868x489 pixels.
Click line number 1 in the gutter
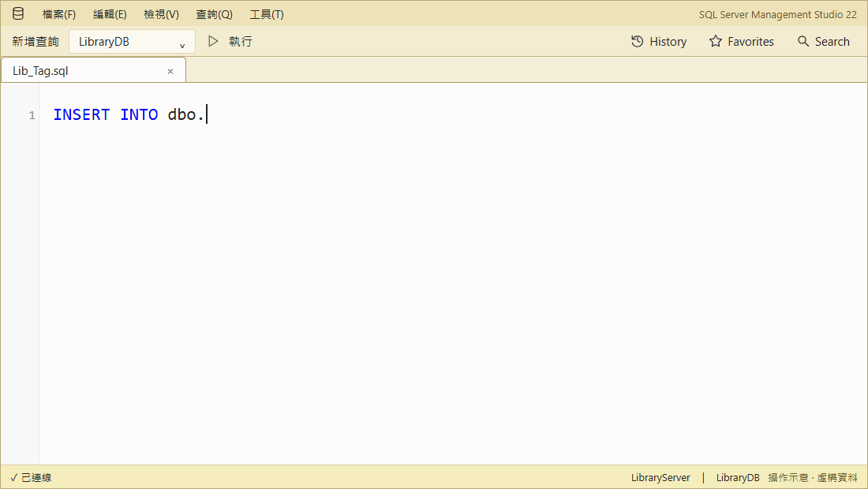pos(32,115)
